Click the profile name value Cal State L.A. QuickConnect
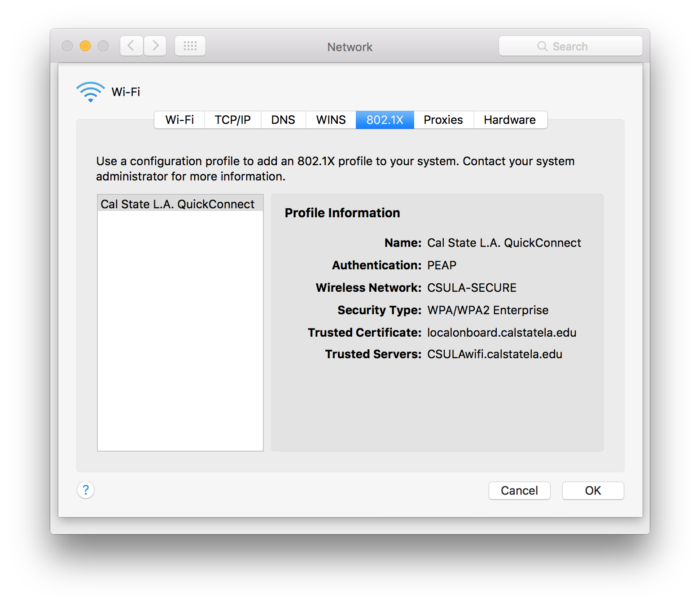The width and height of the screenshot is (700, 606). 504,243
